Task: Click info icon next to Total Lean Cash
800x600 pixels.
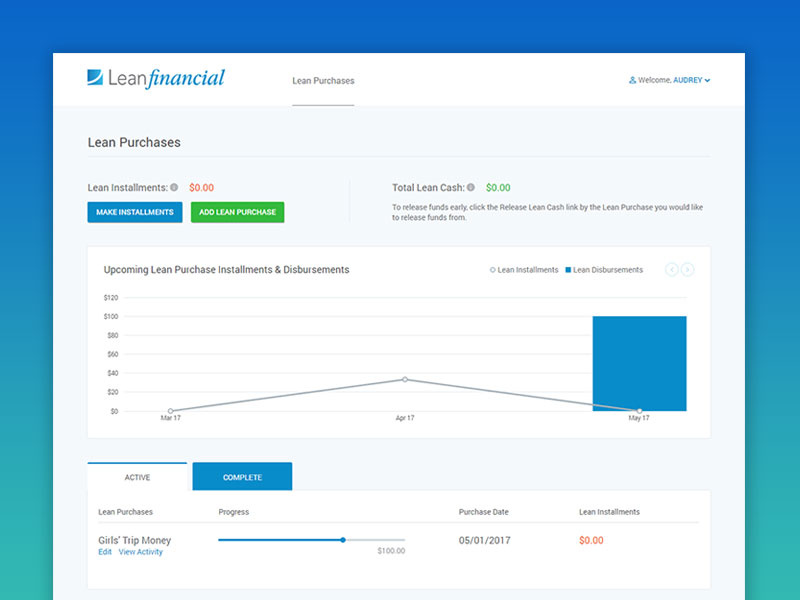Action: [471, 187]
